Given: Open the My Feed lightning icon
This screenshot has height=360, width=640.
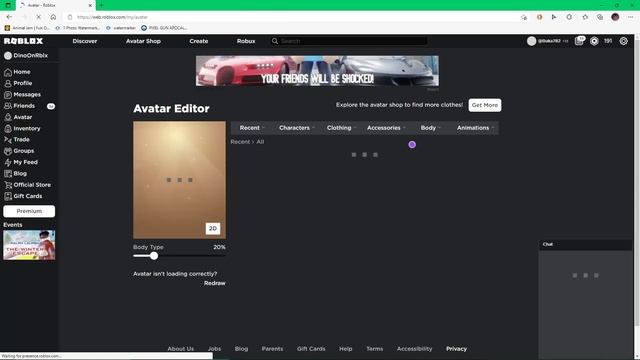Looking at the screenshot, I should (x=8, y=162).
